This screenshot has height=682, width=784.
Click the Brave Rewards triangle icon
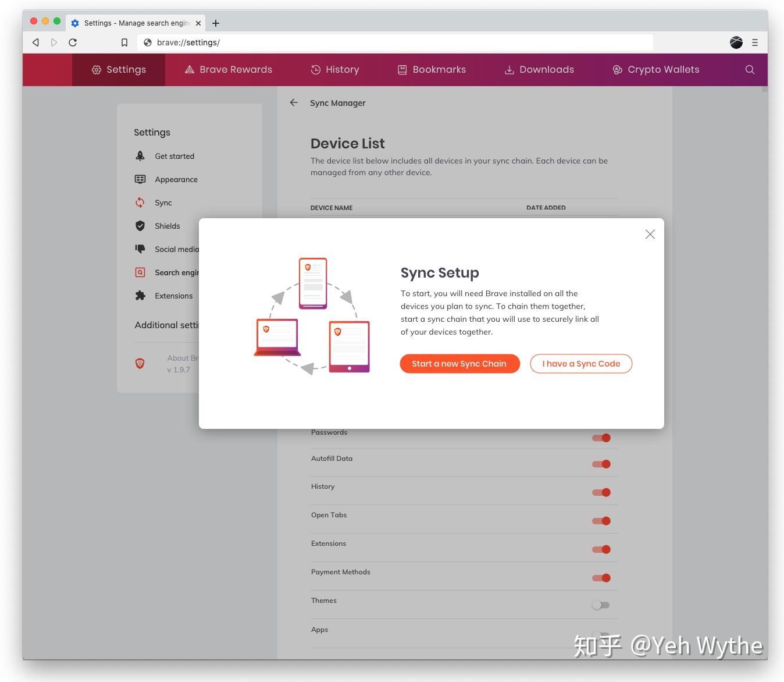click(189, 70)
